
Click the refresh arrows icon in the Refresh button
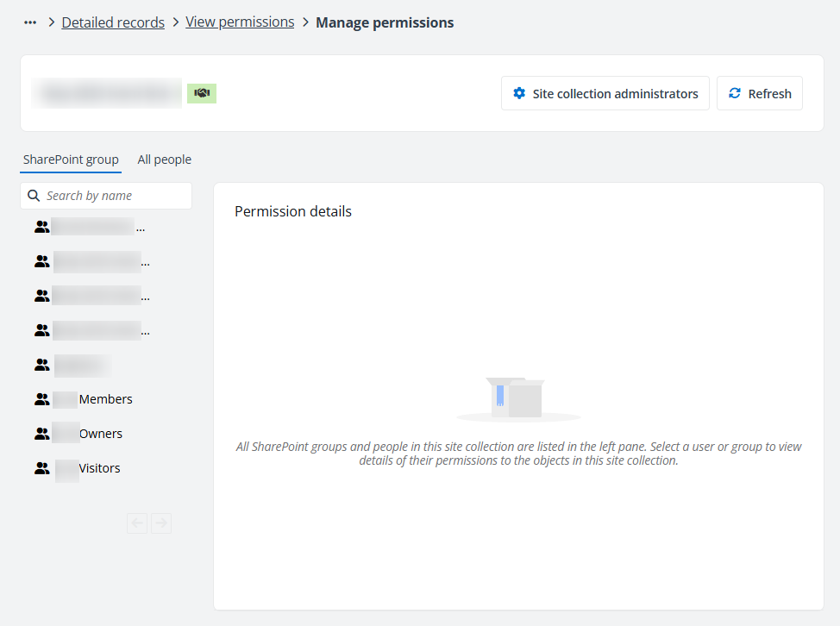[734, 93]
